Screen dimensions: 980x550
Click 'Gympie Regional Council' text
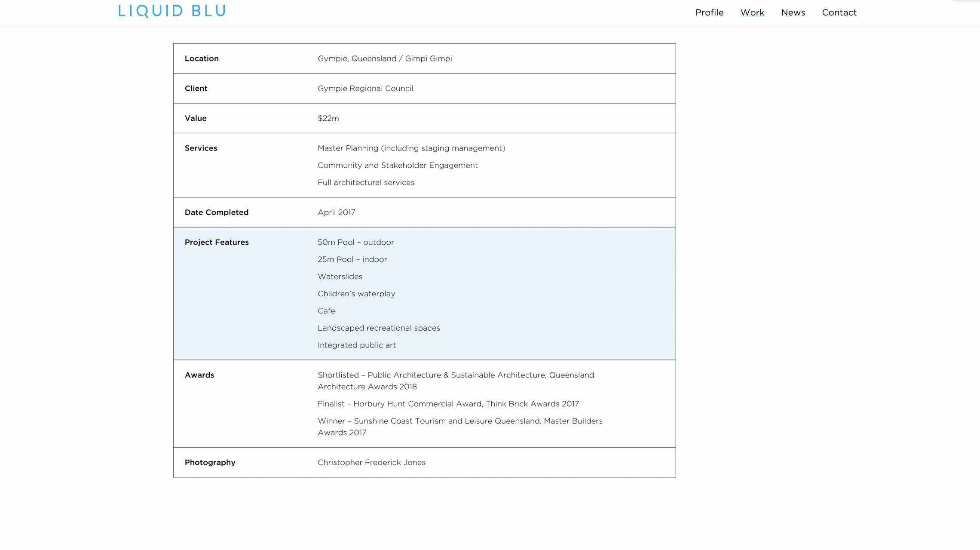[365, 89]
